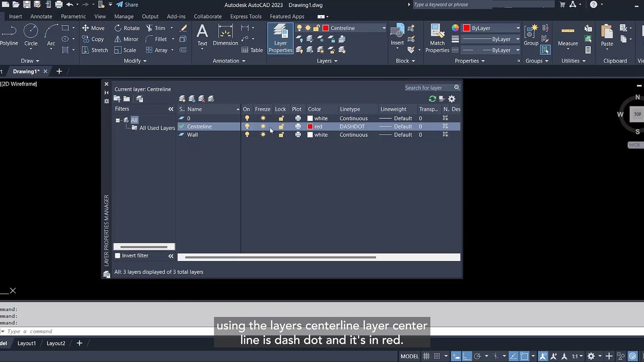The height and width of the screenshot is (362, 644).
Task: Change the red color swatch of Centreline
Action: pyautogui.click(x=310, y=127)
